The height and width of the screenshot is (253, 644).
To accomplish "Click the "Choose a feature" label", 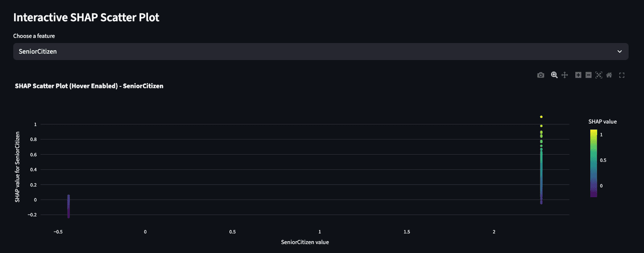I will [34, 36].
